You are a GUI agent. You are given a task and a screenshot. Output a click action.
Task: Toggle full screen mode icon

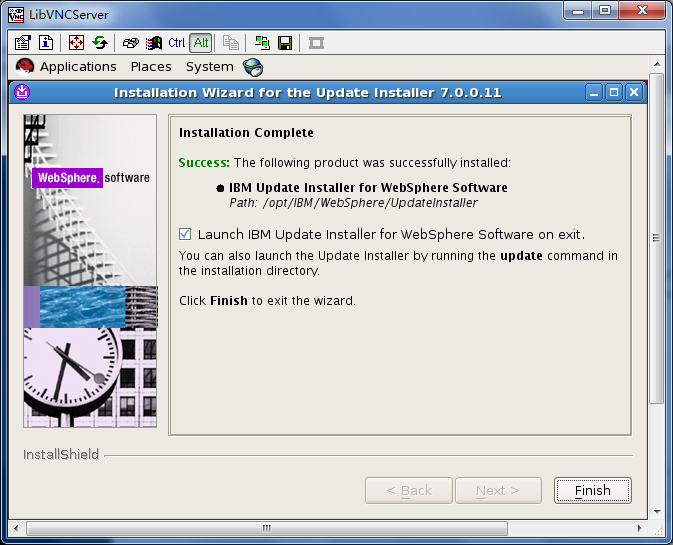tap(76, 42)
